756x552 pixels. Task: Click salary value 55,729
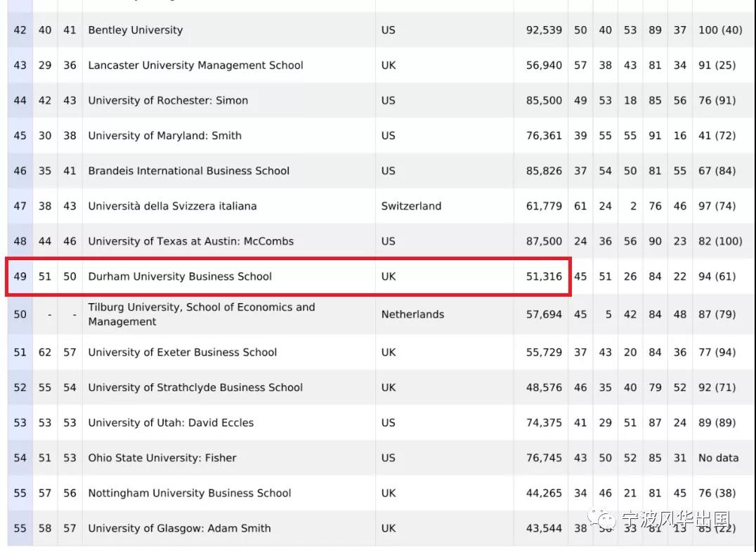pos(544,352)
